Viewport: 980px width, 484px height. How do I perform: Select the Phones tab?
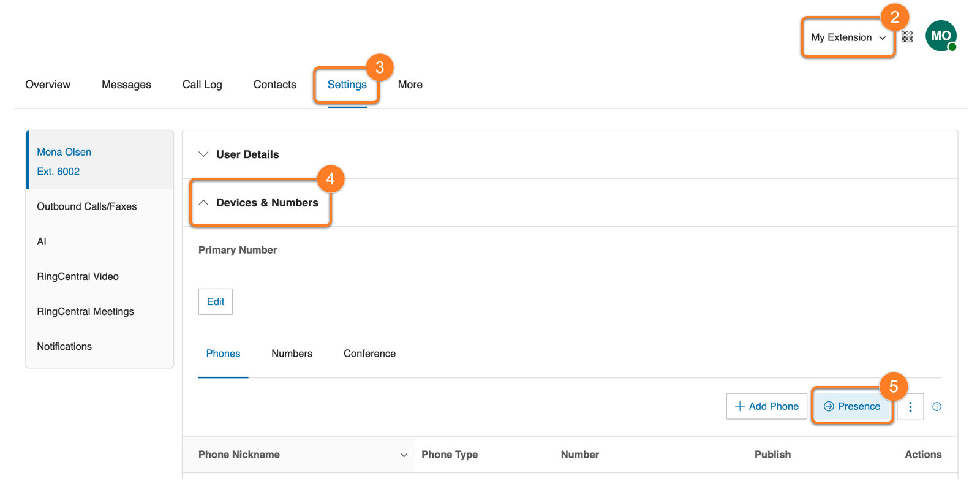tap(223, 354)
